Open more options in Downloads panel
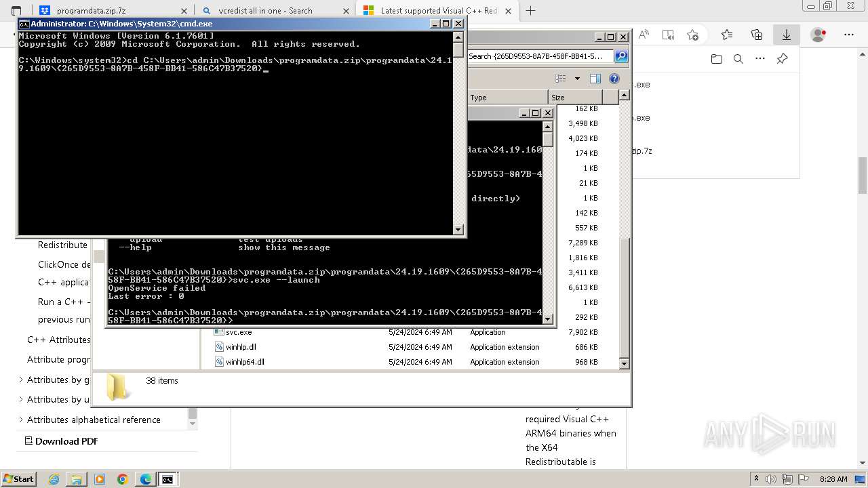 760,59
